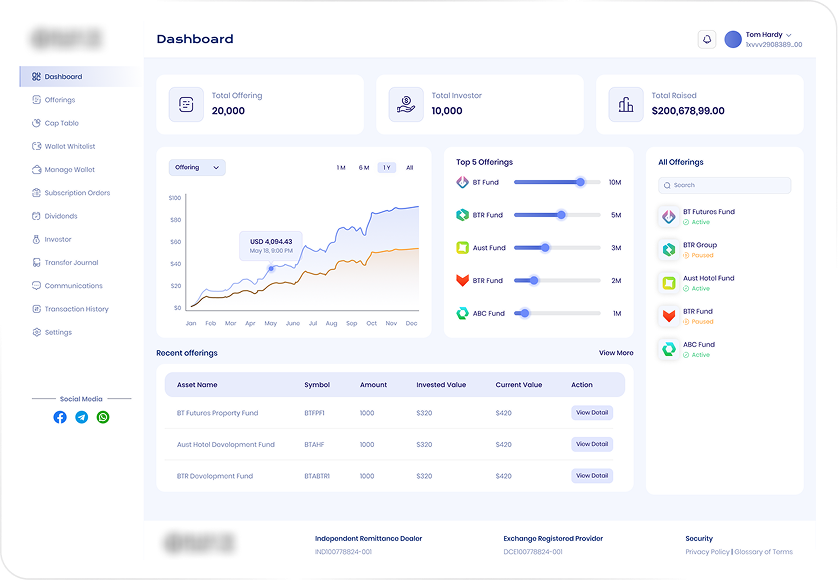
Task: Open Transaction History from sidebar
Action: click(76, 309)
